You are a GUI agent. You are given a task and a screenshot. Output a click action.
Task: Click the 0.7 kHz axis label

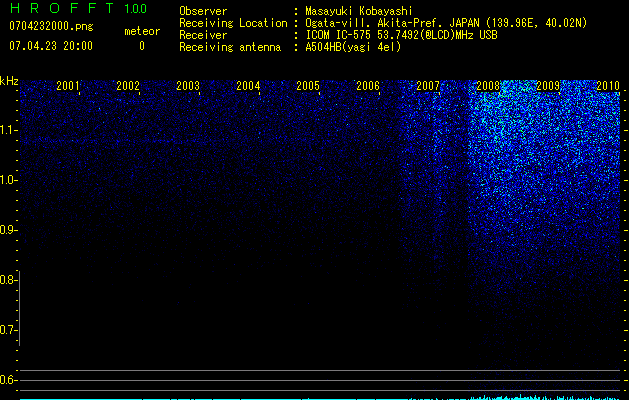8,330
